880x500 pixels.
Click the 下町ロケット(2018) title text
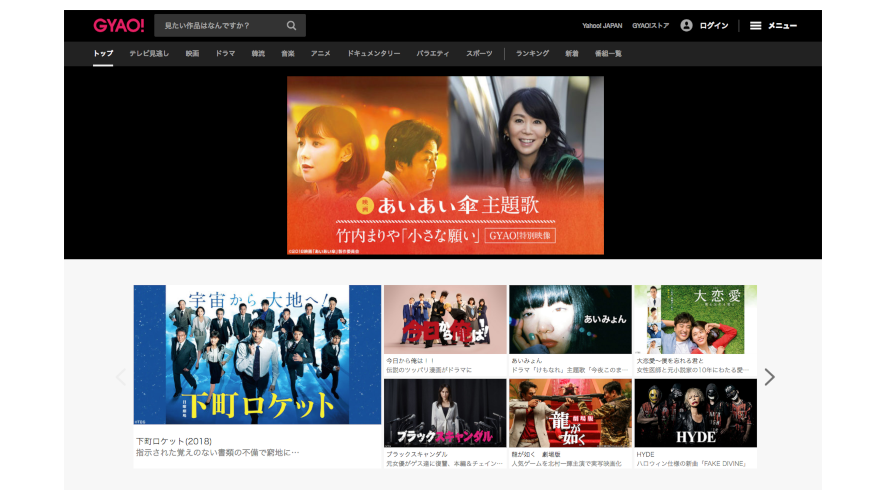pyautogui.click(x=174, y=442)
